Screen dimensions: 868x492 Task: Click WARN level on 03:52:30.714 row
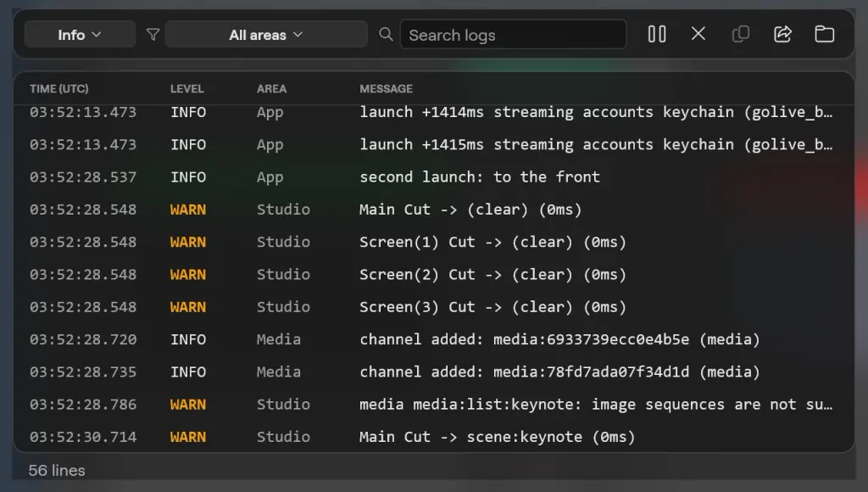click(x=188, y=437)
